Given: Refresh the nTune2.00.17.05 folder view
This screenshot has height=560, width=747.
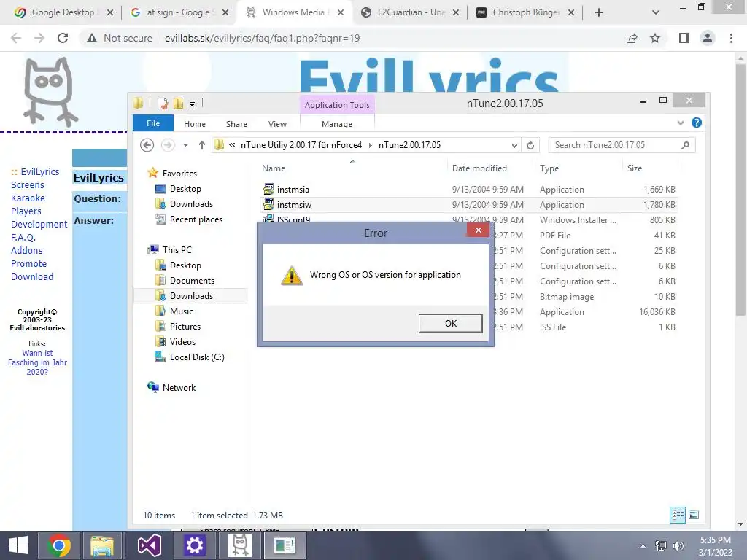Looking at the screenshot, I should point(530,145).
